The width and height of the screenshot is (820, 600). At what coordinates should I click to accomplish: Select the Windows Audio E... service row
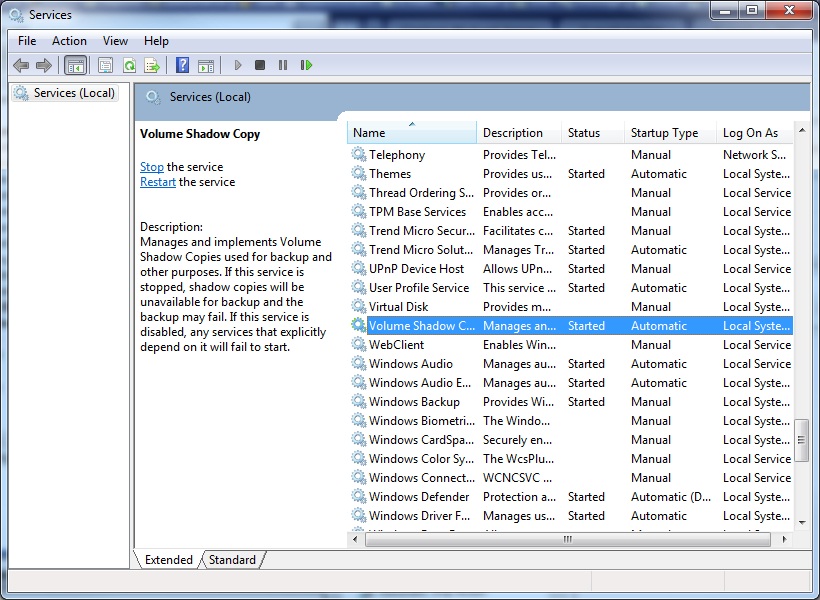point(571,382)
